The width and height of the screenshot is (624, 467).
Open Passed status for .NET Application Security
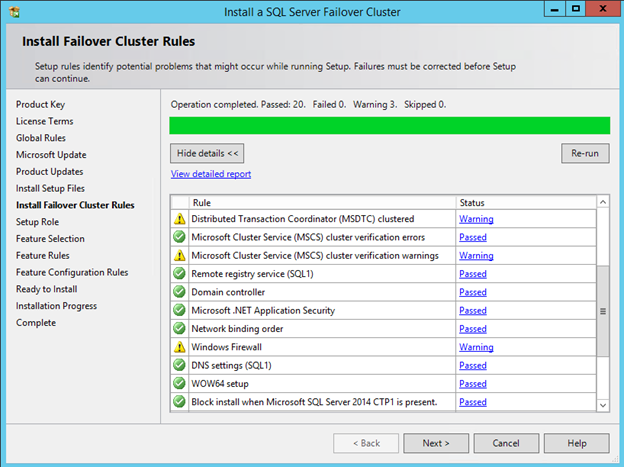473,311
